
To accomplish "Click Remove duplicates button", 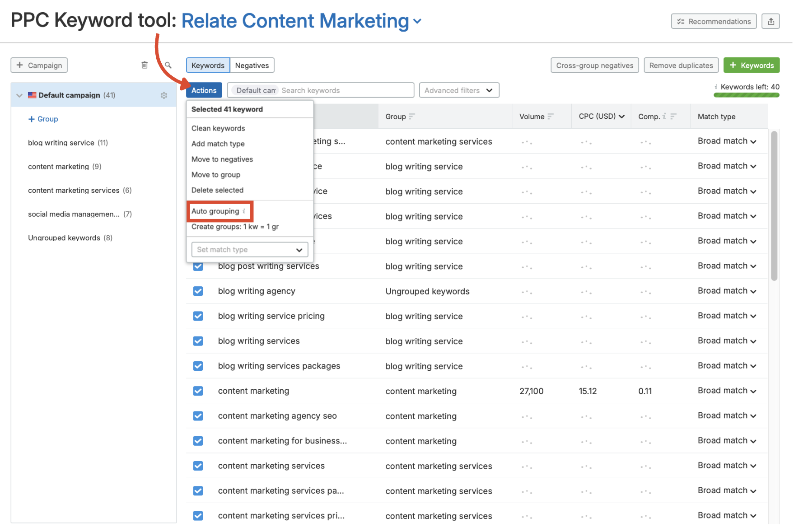I will tap(681, 65).
